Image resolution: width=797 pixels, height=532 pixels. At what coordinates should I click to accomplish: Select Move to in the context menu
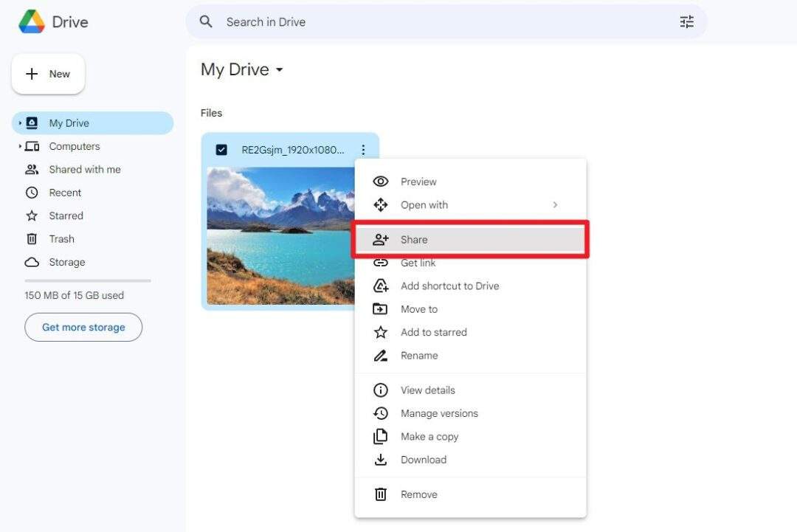point(470,309)
